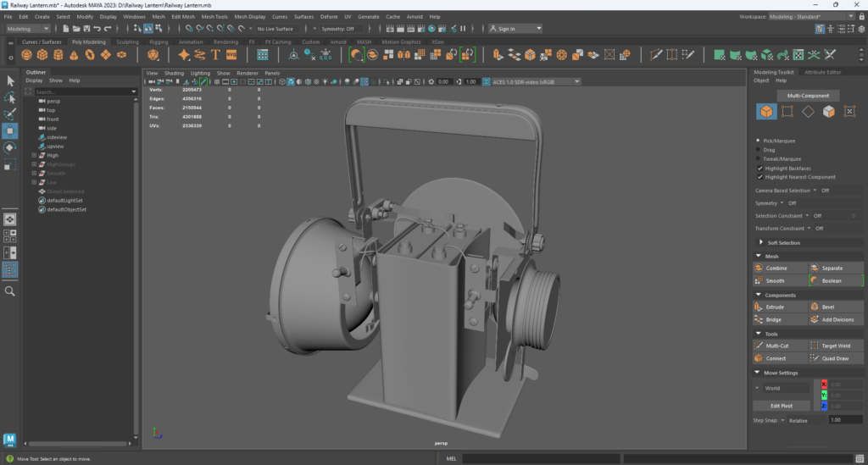Click the Multi-Component button

[808, 96]
